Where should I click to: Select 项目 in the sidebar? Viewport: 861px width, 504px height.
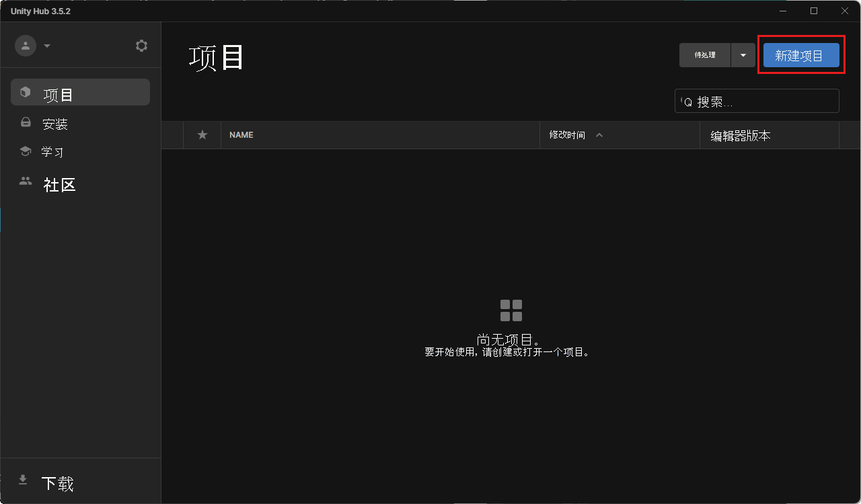tap(80, 92)
